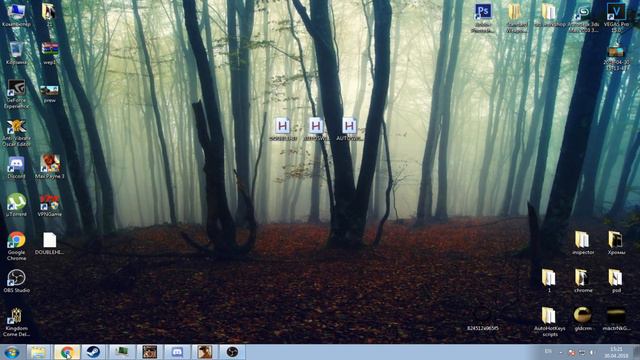Show hidden tray icons arrow
This screenshot has height=360, width=640.
[561, 352]
